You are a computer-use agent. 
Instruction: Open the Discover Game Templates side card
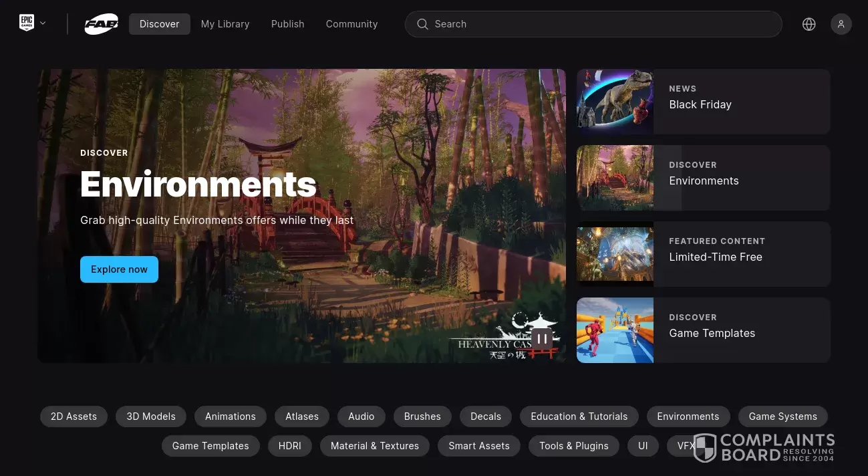(704, 330)
